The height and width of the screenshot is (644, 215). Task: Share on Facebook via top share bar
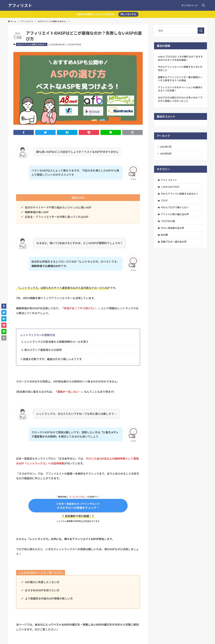coord(24,133)
